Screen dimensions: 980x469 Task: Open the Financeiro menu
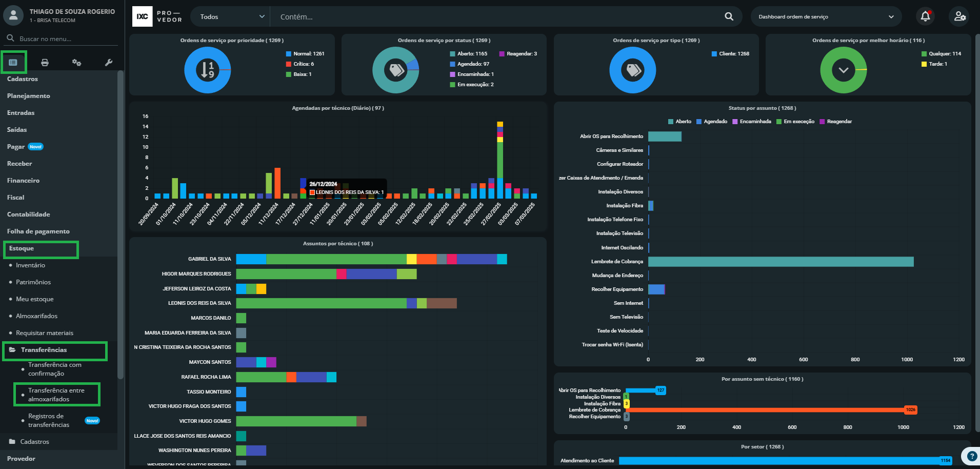pyautogui.click(x=23, y=181)
